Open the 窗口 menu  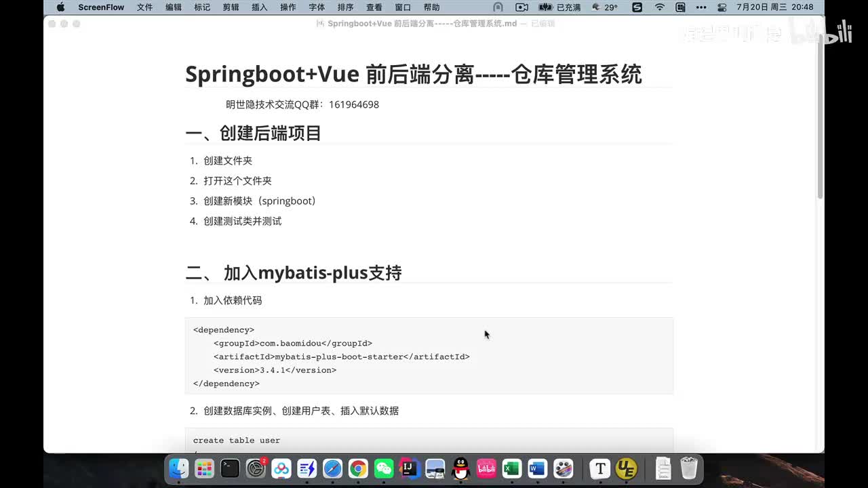point(403,7)
